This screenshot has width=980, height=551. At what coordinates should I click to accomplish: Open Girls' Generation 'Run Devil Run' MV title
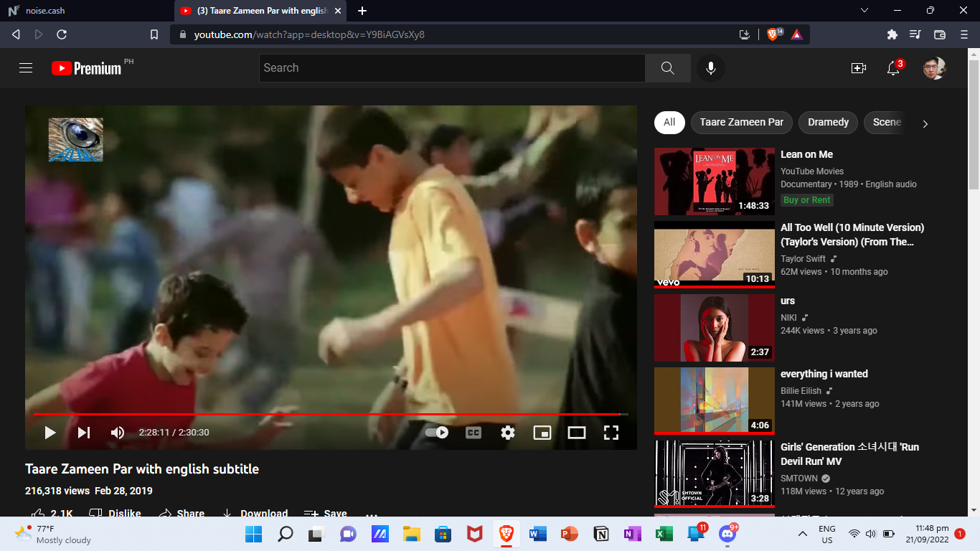click(849, 454)
